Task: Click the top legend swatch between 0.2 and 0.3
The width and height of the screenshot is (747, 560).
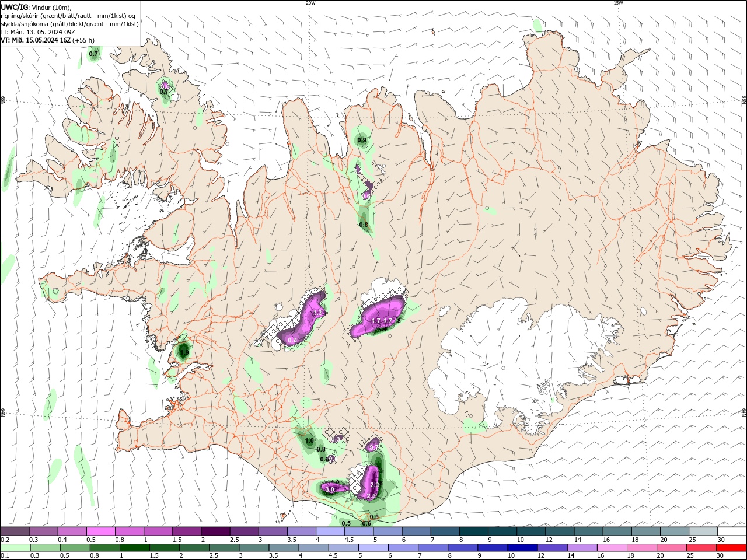Action: tap(15, 531)
